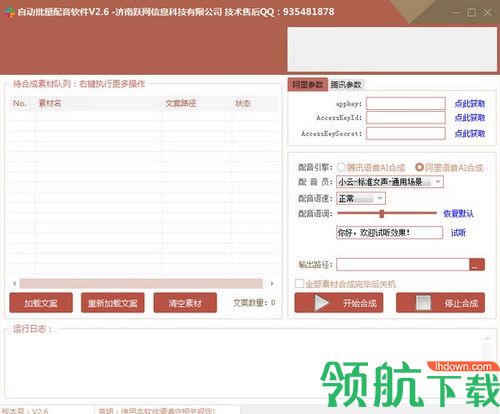Click the 配音语调 pitch slider handle
Image resolution: width=500 pixels, height=414 pixels.
click(x=382, y=214)
